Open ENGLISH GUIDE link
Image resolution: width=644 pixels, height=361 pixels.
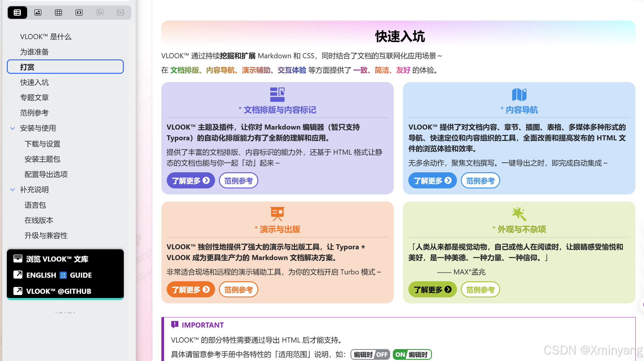(x=59, y=275)
